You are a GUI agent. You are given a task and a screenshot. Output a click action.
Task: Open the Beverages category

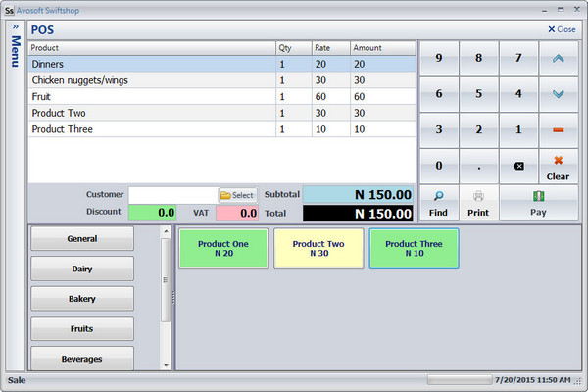tap(82, 359)
